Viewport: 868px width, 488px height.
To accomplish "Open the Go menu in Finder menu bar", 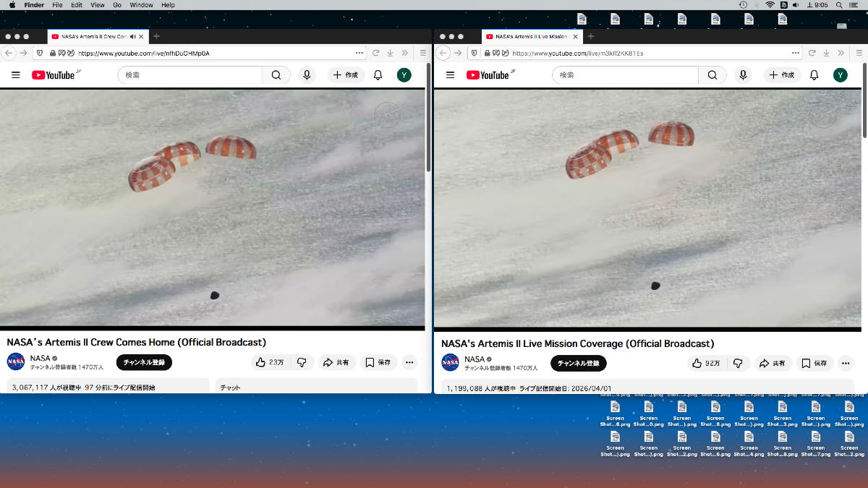I will pos(116,5).
